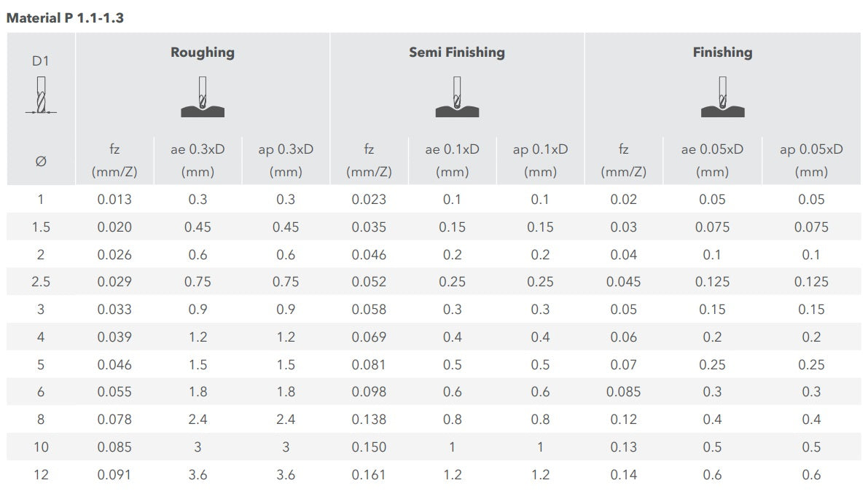Click the diameter symbol Ø header
This screenshot has height=491, width=868.
41,161
